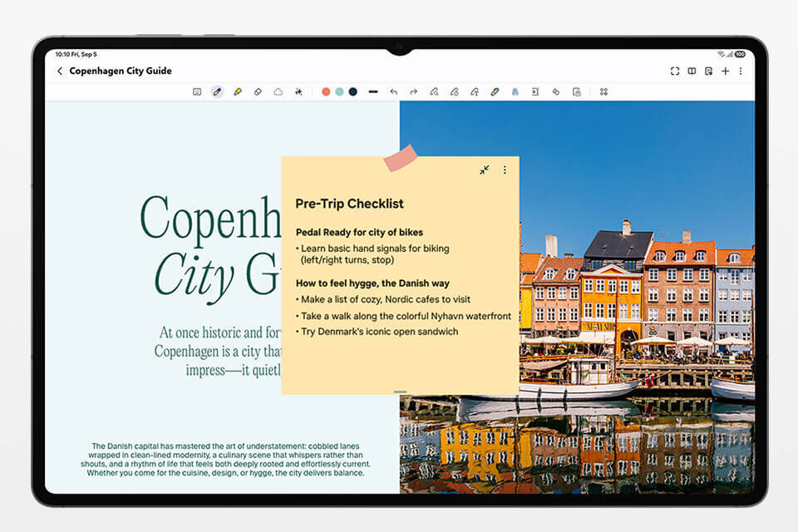Undo the last action
This screenshot has width=798, height=532.
[393, 91]
